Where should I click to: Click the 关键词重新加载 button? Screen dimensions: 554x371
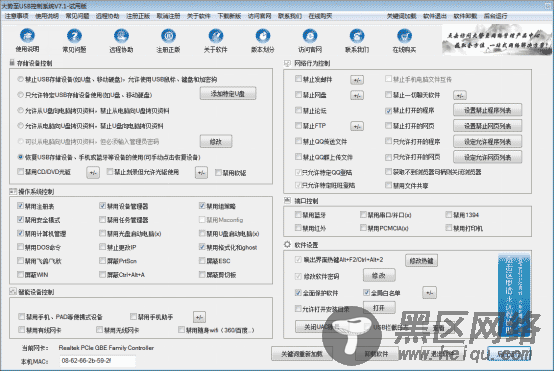[302, 354]
